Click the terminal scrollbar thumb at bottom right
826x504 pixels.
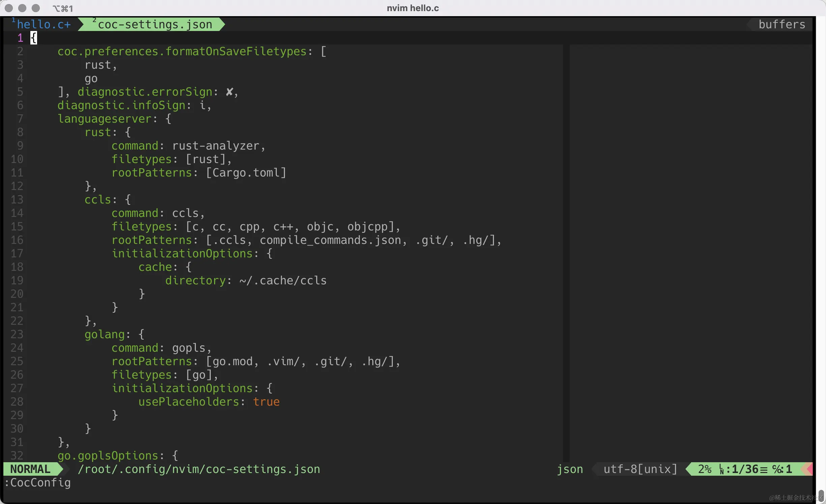pos(821,495)
